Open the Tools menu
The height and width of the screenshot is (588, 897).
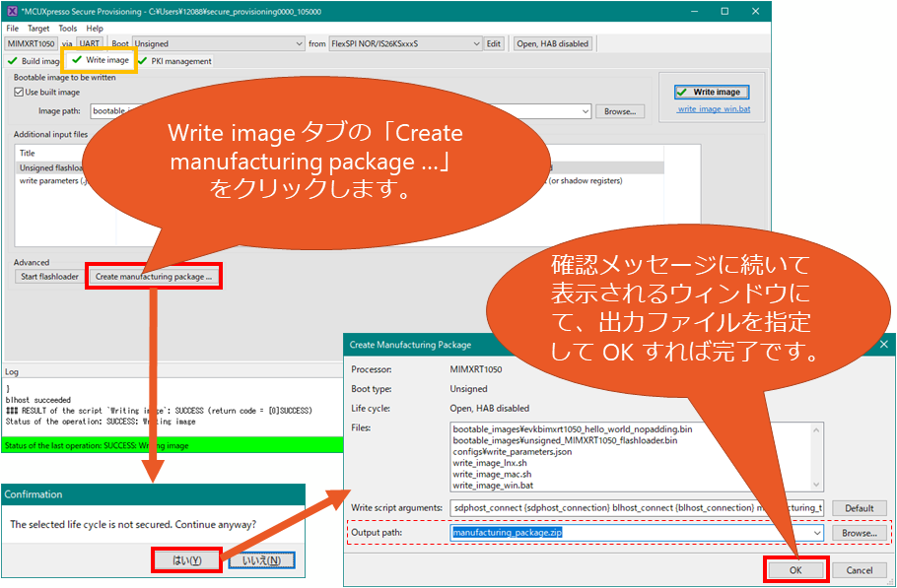click(x=67, y=29)
